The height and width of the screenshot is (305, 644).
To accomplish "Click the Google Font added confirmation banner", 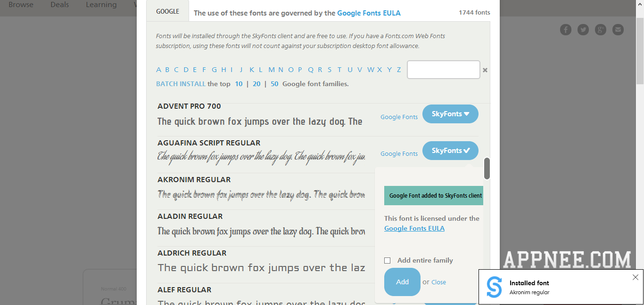I will pyautogui.click(x=434, y=195).
